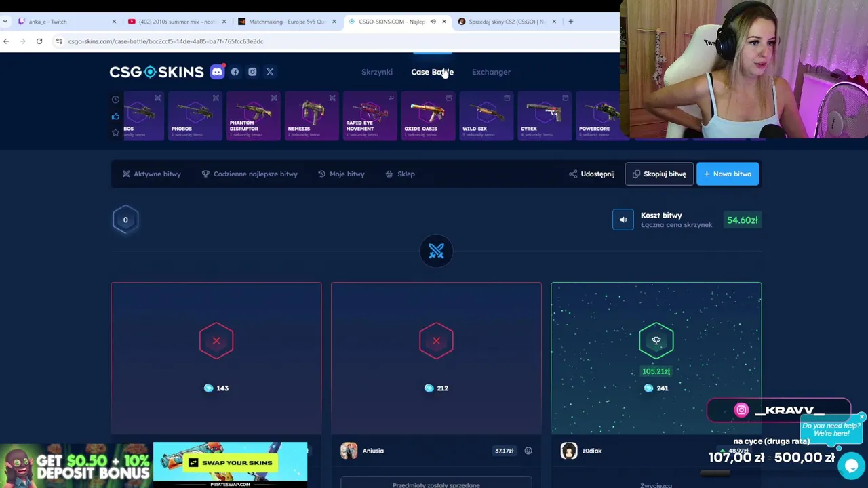Show recent drops with the clock icon
This screenshot has width=868, height=488.
click(x=115, y=100)
